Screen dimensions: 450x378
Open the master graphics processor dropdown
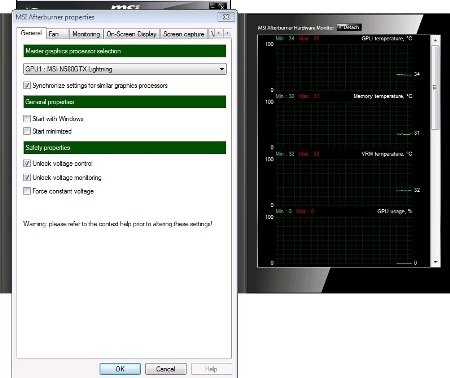point(125,69)
